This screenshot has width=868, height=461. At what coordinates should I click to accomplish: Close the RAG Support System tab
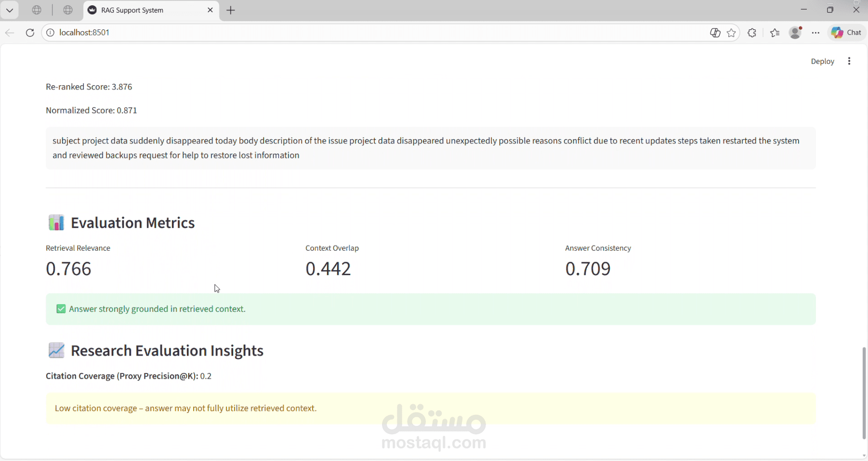210,10
